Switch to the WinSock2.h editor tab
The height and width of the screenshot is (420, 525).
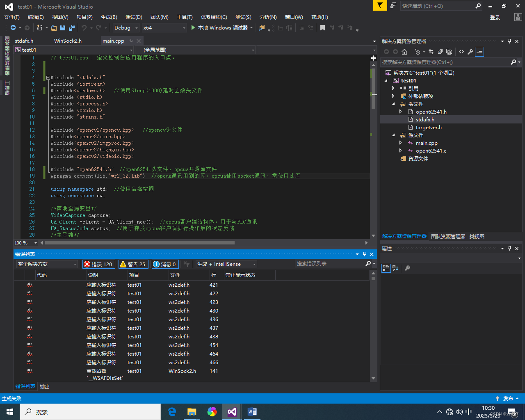[x=68, y=41]
